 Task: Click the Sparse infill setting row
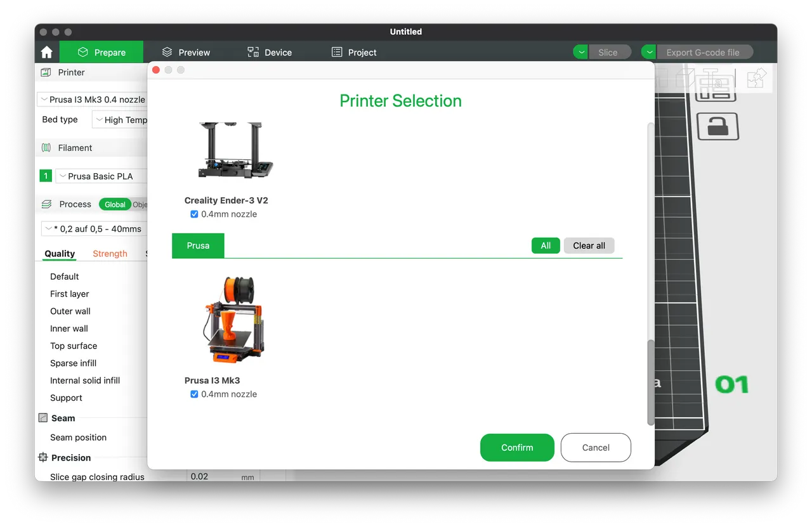coord(74,363)
